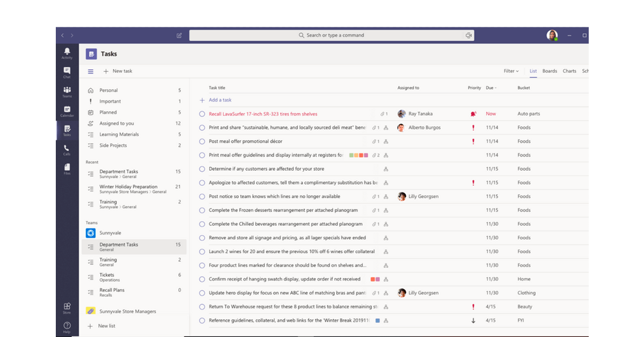Click the Priority column header
This screenshot has height=337, width=644.
pyautogui.click(x=474, y=87)
